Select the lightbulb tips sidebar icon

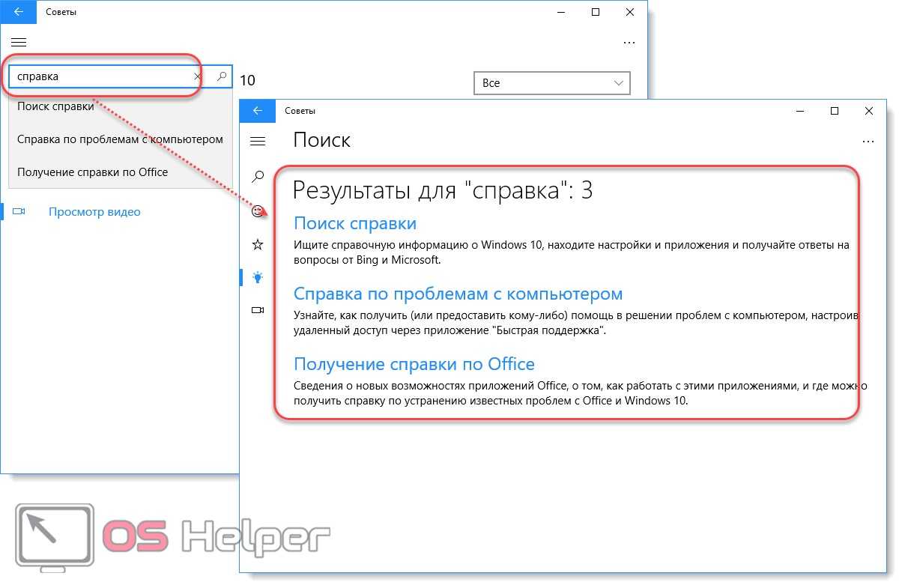pos(258,277)
